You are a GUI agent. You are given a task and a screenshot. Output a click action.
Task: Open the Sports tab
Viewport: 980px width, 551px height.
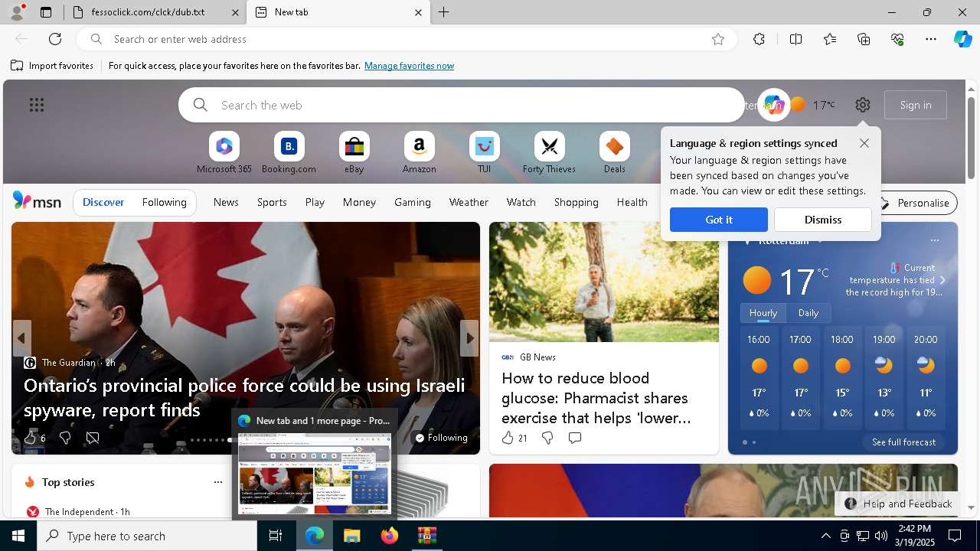tap(272, 202)
